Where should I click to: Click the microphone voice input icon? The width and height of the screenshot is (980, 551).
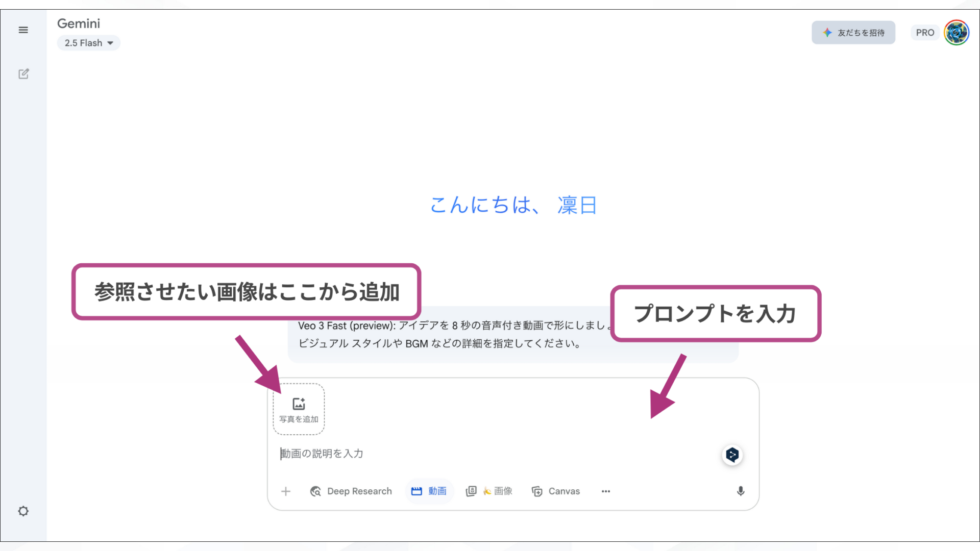click(741, 491)
